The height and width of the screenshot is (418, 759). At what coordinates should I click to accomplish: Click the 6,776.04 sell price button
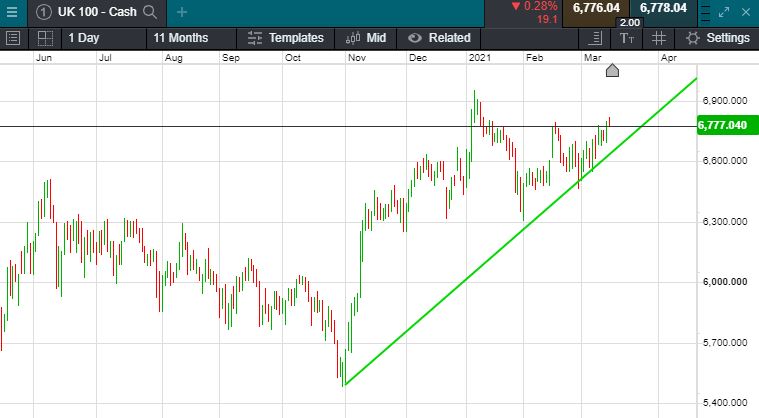[596, 8]
